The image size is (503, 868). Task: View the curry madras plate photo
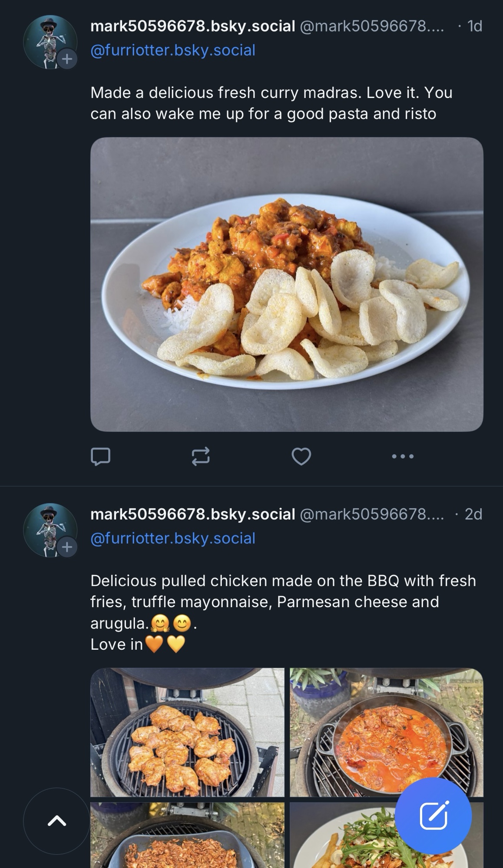click(x=287, y=284)
